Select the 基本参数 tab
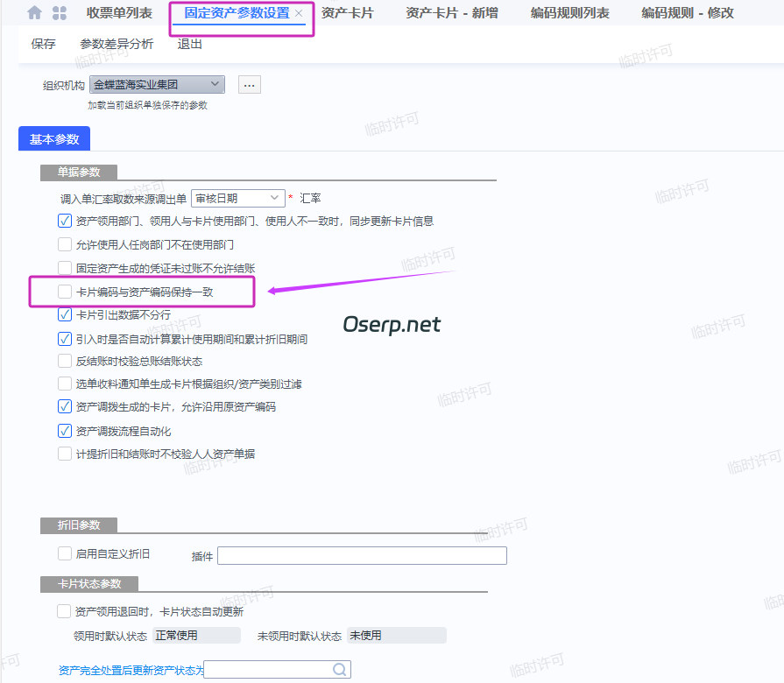This screenshot has width=784, height=683. (54, 137)
